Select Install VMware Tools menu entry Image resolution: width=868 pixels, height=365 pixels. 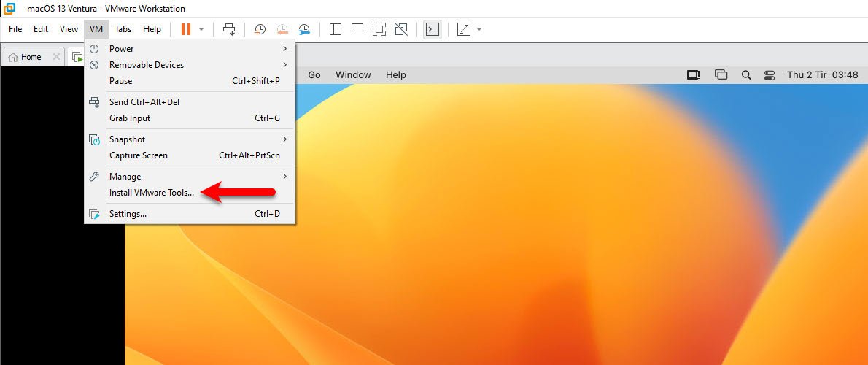point(190,193)
